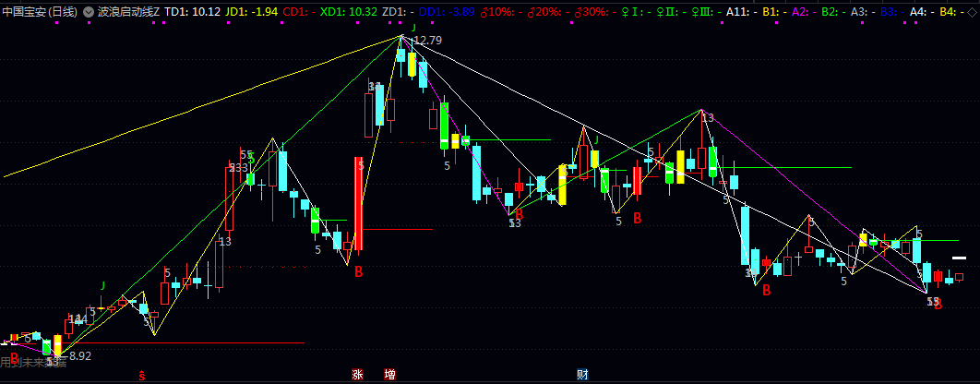The image size is (980, 384).
Task: Click the diamond icon at the header's end
Action: tap(972, 11)
